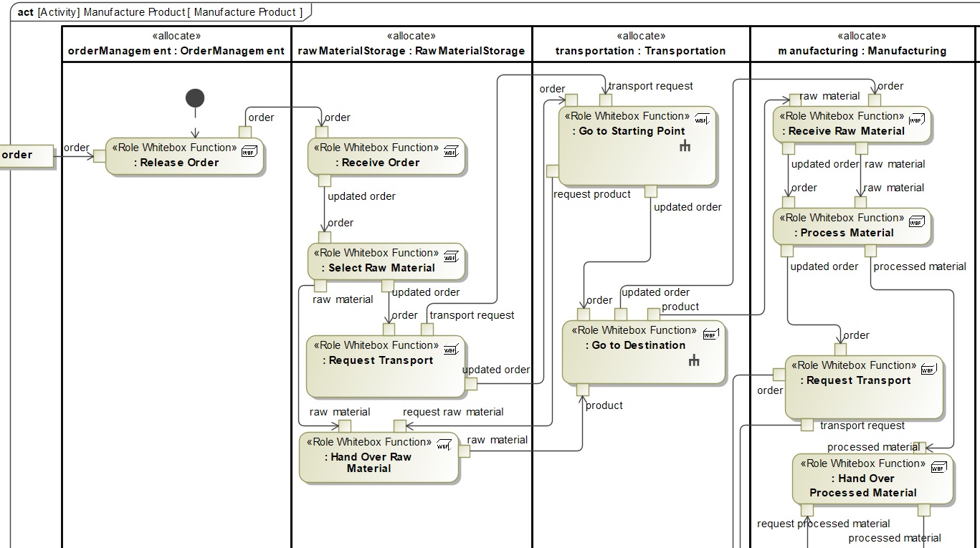Viewport: 980px width, 548px height.
Task: Click the WBF icon on Receive Order
Action: (x=451, y=151)
